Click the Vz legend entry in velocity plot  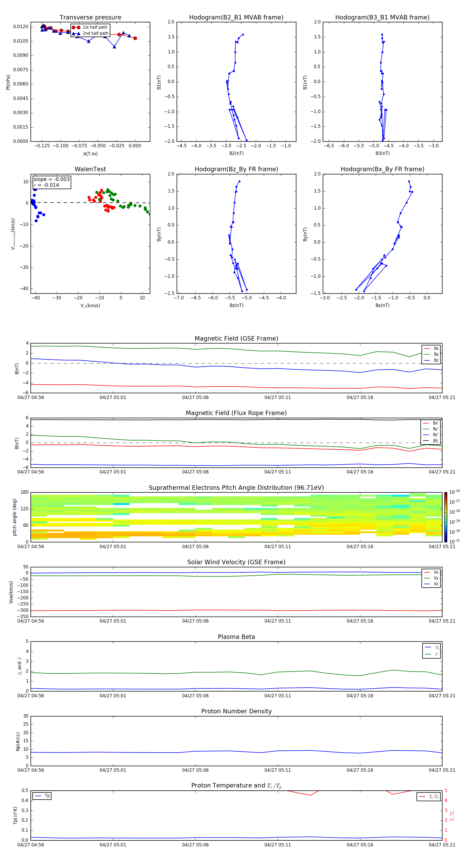pos(431,584)
